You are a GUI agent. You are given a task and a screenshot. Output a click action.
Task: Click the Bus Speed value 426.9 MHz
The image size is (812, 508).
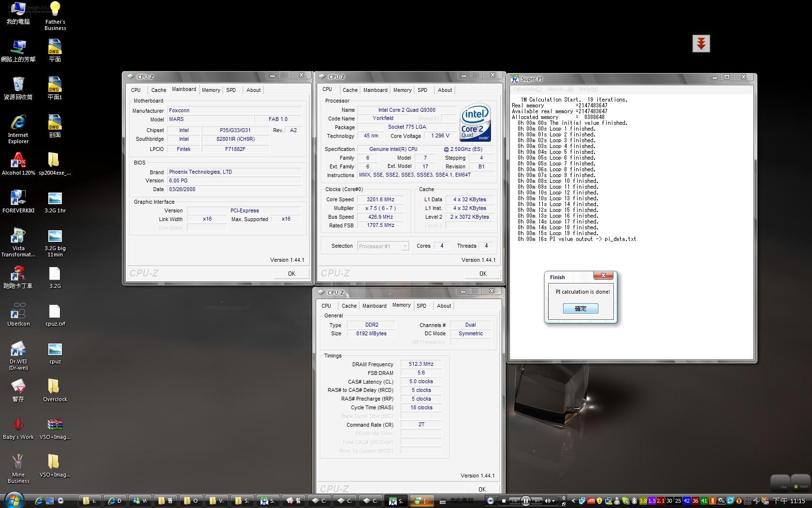(x=380, y=217)
